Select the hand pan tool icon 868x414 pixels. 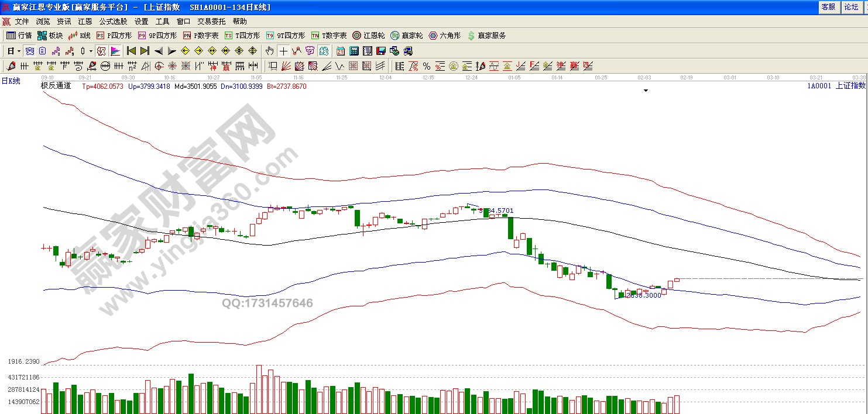(270, 51)
